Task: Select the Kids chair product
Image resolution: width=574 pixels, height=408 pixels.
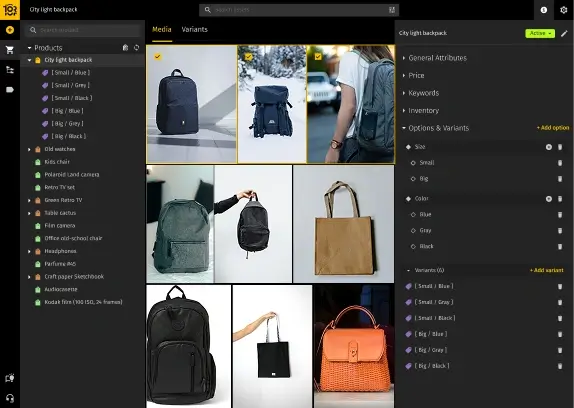Action: [57, 162]
